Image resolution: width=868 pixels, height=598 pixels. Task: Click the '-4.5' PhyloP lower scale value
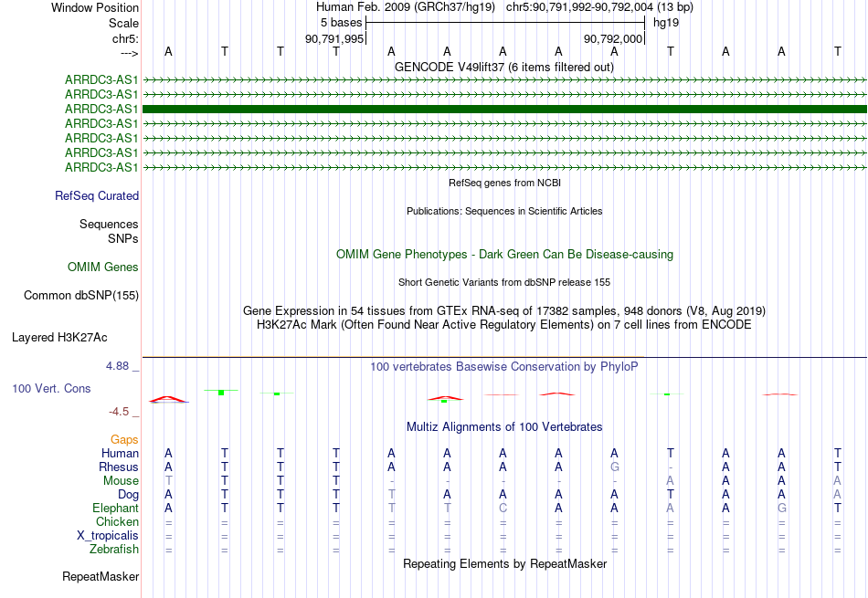[119, 412]
